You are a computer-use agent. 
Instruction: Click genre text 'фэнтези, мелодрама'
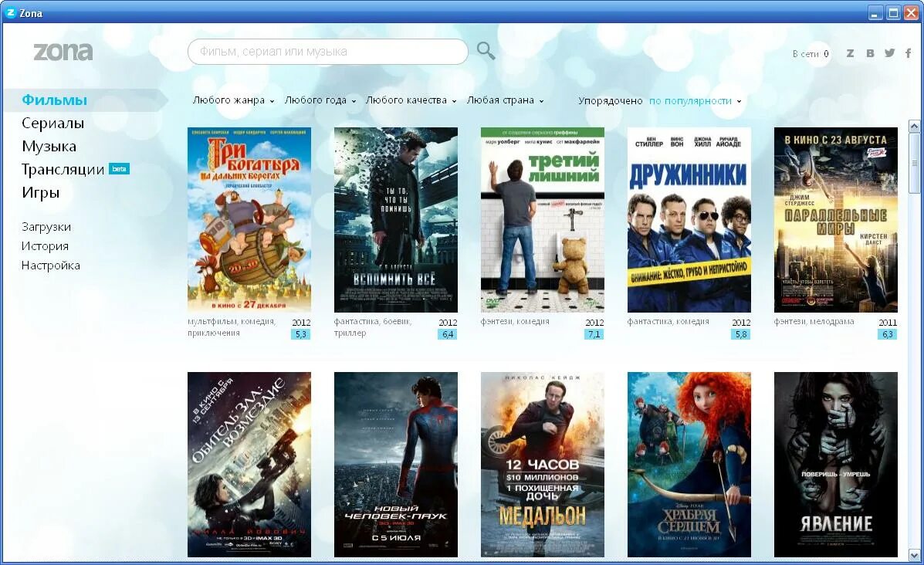tap(814, 321)
